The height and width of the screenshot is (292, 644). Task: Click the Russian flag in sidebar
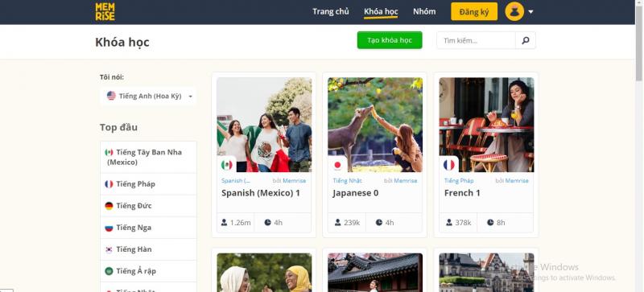point(109,228)
